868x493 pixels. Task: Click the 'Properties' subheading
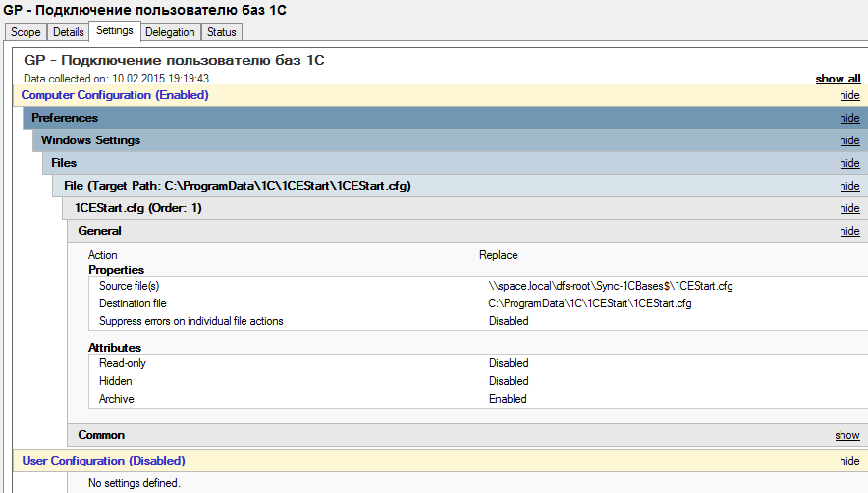pyautogui.click(x=116, y=270)
